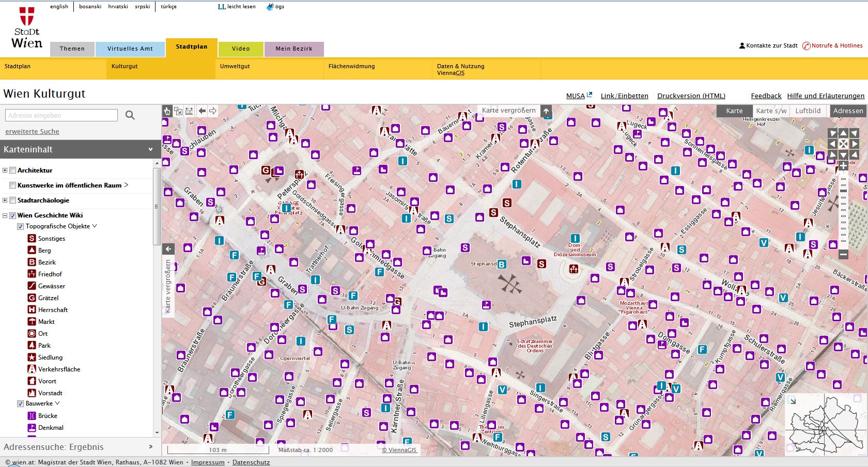Select the Umweltgut menu item
This screenshot has width=868, height=467.
[x=235, y=66]
